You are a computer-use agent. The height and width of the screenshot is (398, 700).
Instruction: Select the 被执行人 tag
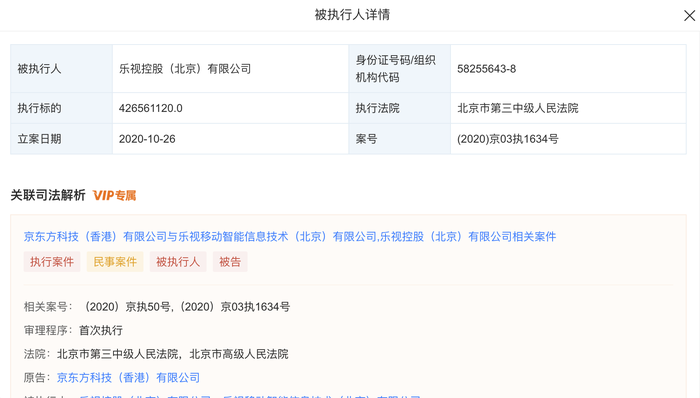(178, 262)
